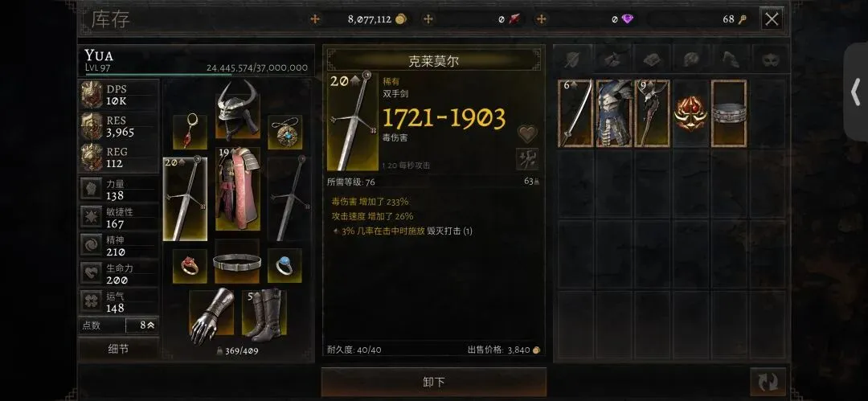Select the leather boots slot
The height and width of the screenshot is (401, 868).
pyautogui.click(x=264, y=316)
